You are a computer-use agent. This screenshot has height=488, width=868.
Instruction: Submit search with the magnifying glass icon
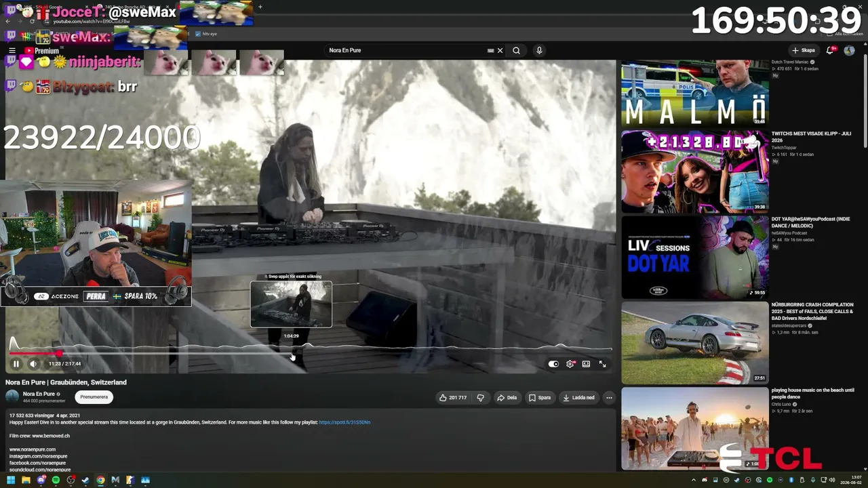517,50
